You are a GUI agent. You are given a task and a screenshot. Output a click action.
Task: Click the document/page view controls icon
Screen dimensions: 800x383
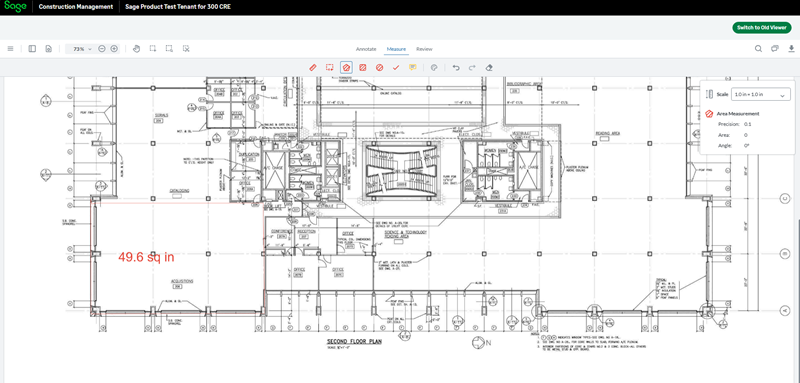pyautogui.click(x=48, y=48)
